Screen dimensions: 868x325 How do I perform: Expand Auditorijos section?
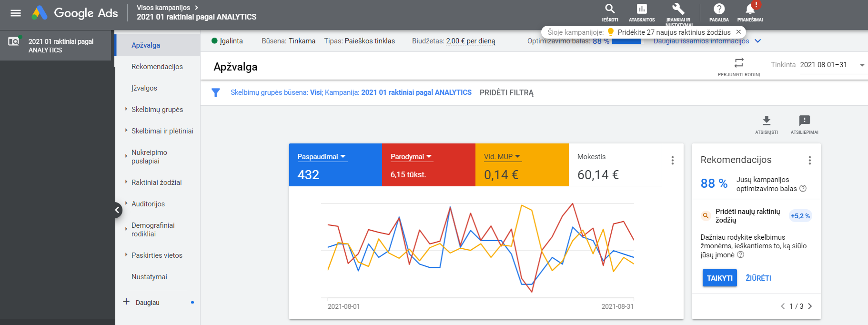point(126,203)
